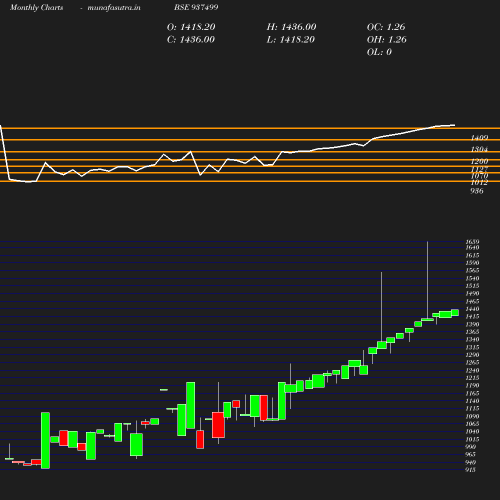500x500 pixels.
Task: Click the 965 price axis label
Action: tap(471, 455)
